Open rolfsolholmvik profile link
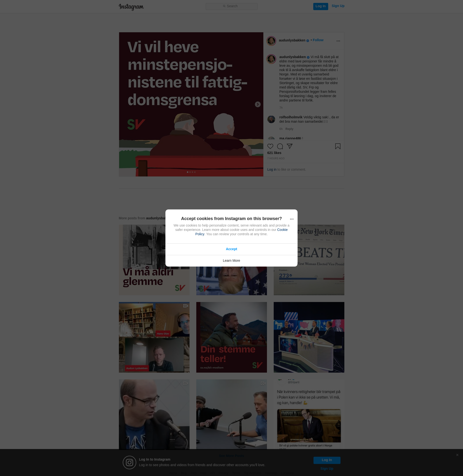The width and height of the screenshot is (463, 476). (x=291, y=117)
